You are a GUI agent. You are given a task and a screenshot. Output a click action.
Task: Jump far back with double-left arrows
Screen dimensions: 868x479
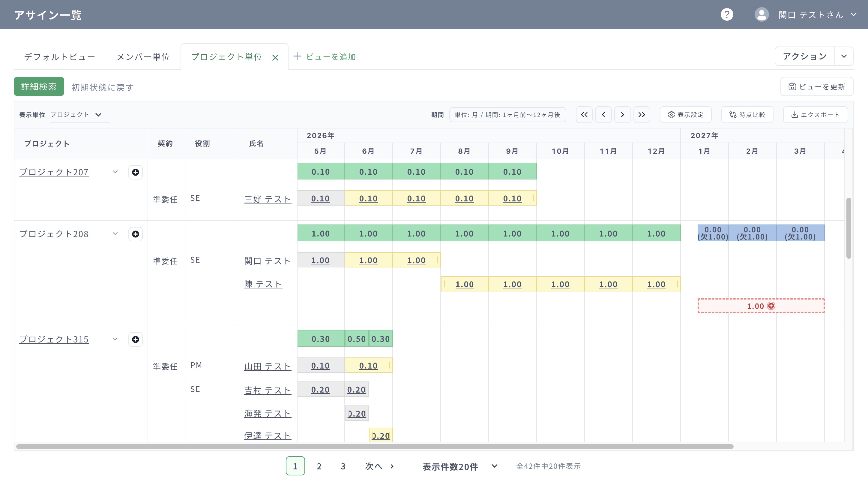584,115
